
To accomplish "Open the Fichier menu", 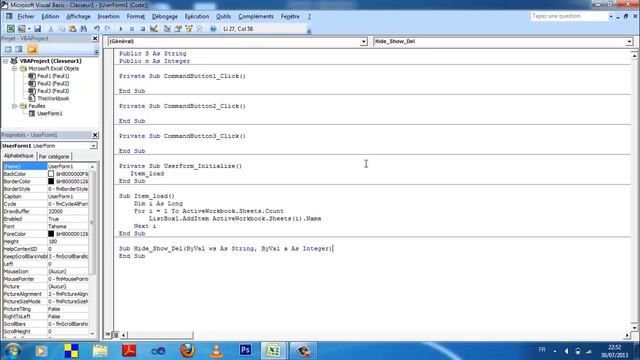I will [x=26, y=16].
